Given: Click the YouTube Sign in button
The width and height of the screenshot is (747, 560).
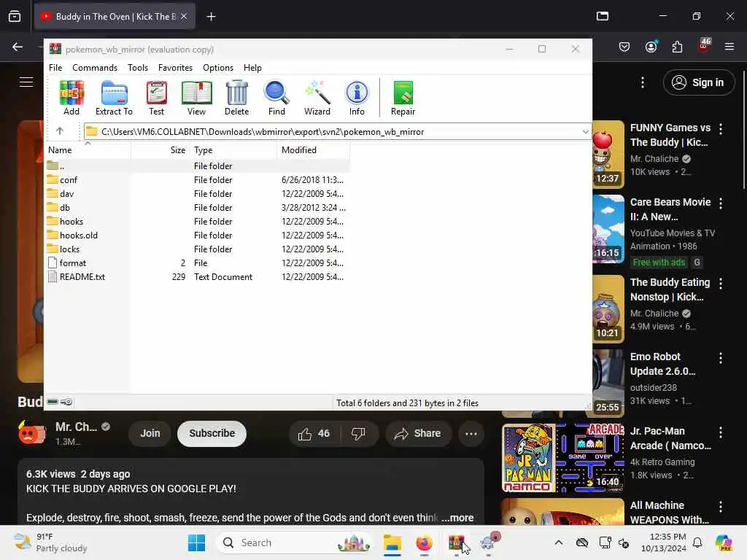Looking at the screenshot, I should coord(698,82).
